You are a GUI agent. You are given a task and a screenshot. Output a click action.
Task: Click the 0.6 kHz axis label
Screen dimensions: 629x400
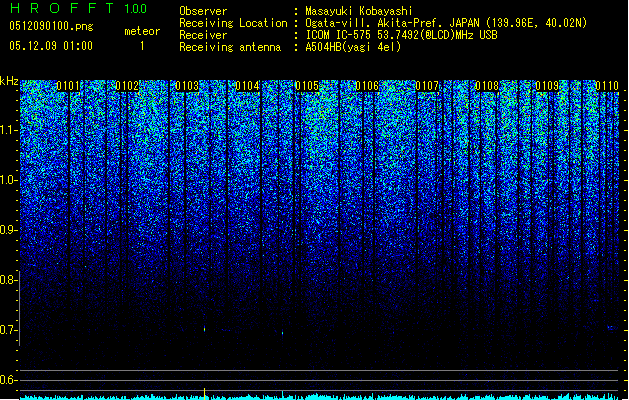8,380
